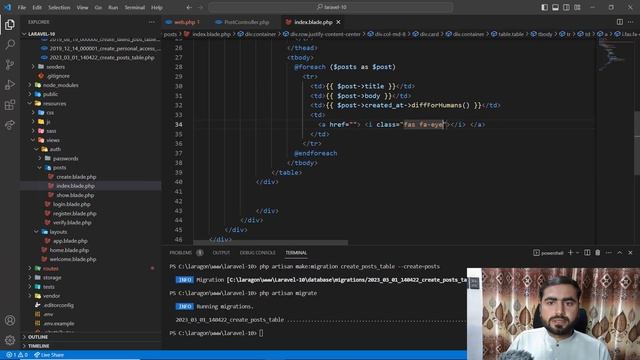Switch to the Debug Console tab

click(258, 253)
